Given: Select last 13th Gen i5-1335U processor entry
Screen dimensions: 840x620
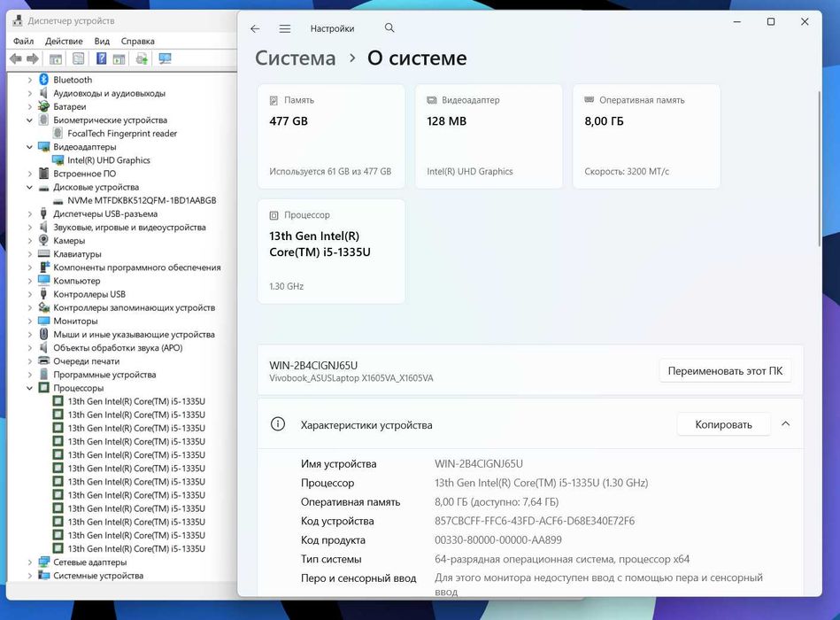Looking at the screenshot, I should point(136,549).
